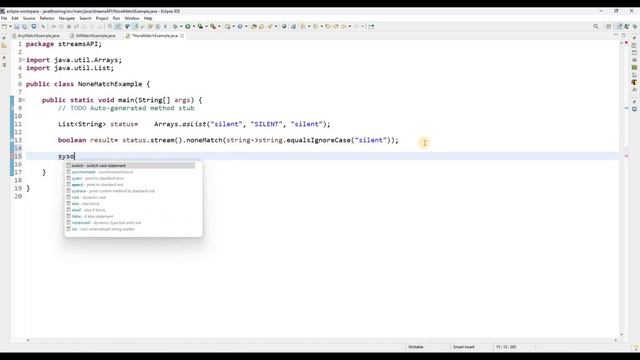Image resolution: width=640 pixels, height=360 pixels.
Task: Click the Open Perspective icon
Action: tap(609, 27)
